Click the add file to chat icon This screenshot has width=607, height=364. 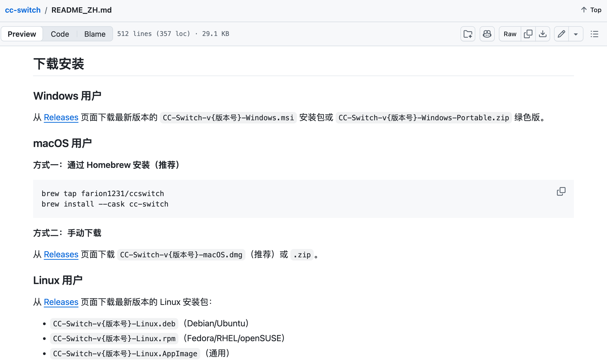pos(468,34)
